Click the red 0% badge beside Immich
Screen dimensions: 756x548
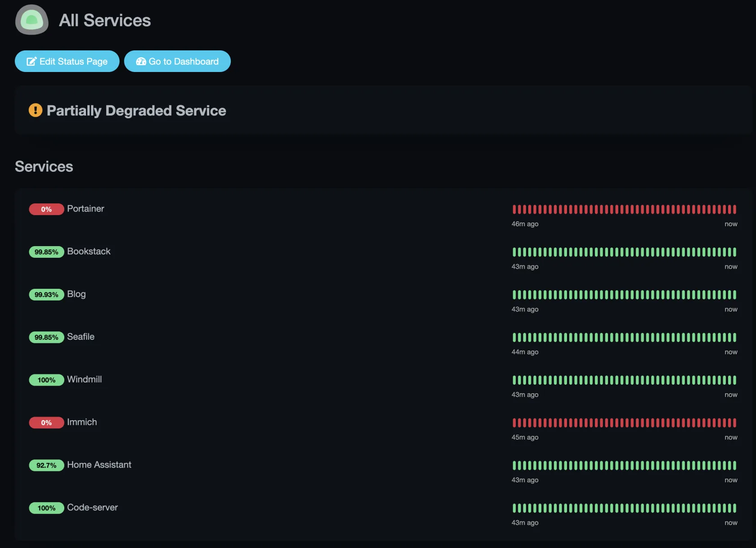(x=46, y=422)
